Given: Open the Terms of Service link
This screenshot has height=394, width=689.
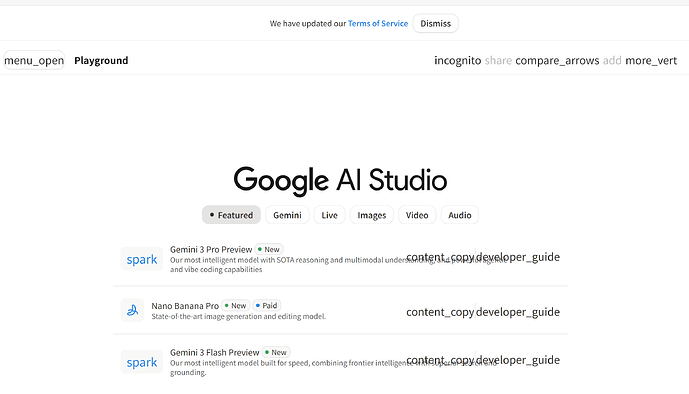Looking at the screenshot, I should click(378, 23).
